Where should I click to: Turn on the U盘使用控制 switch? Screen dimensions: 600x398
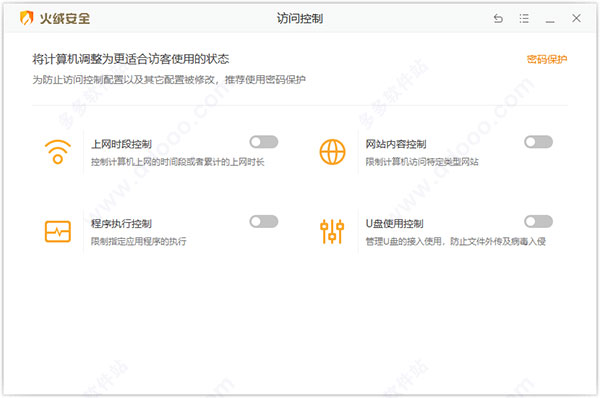pos(538,222)
